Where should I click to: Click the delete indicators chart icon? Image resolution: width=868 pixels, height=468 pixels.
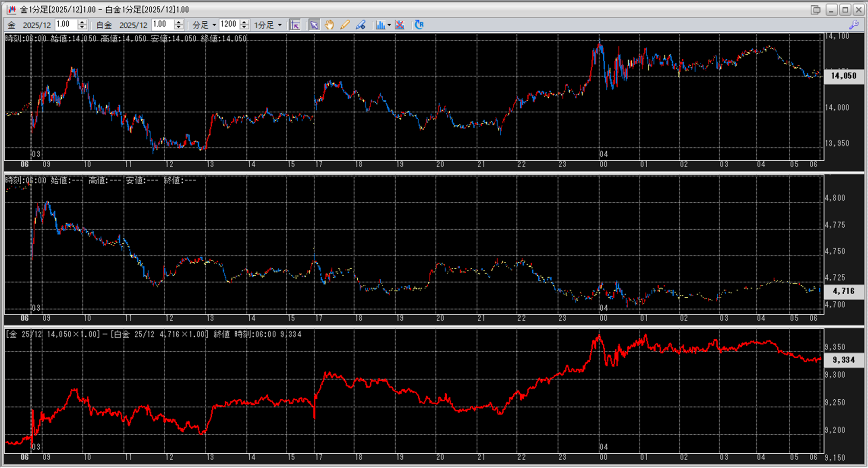click(x=400, y=25)
